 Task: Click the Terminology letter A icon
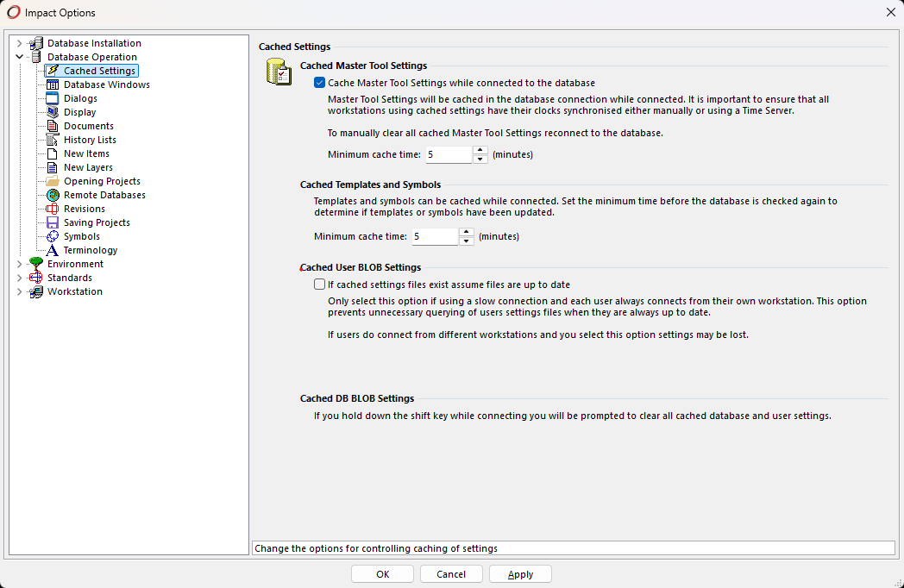tap(53, 250)
